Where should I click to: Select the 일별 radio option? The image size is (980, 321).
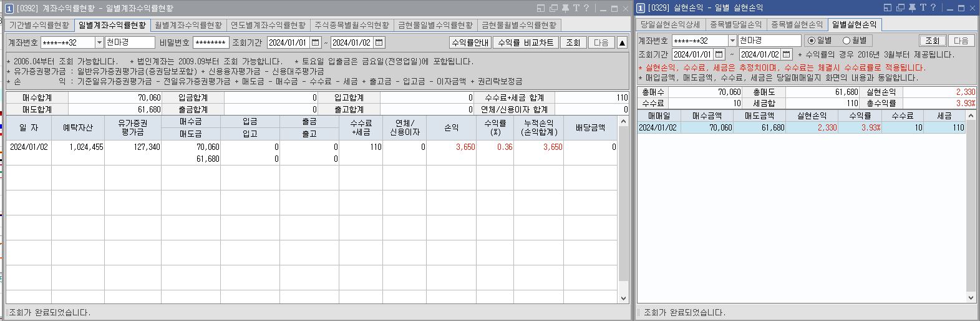811,41
